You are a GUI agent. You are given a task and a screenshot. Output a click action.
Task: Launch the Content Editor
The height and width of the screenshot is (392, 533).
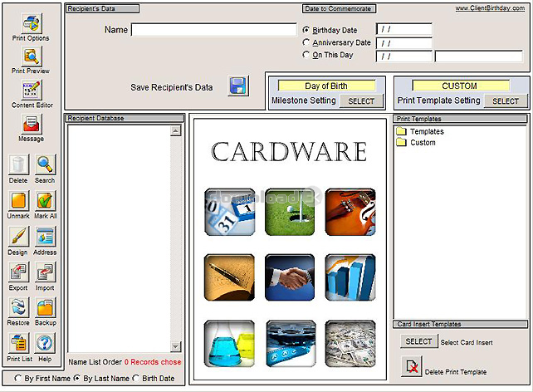click(32, 90)
